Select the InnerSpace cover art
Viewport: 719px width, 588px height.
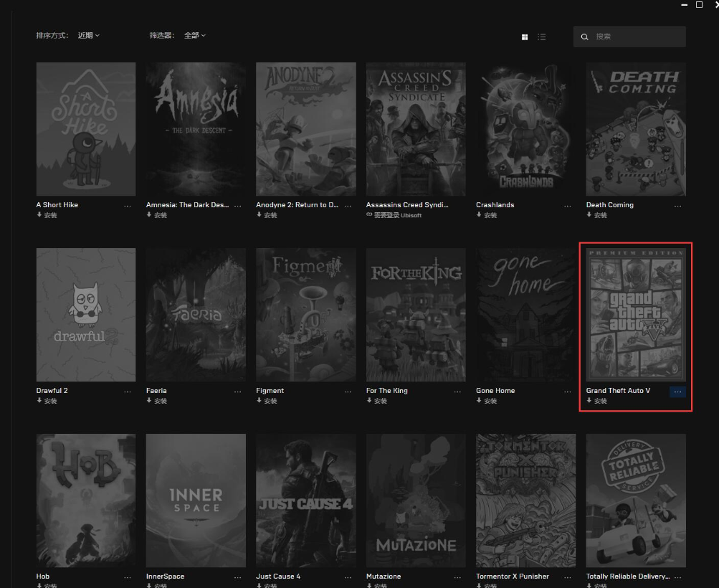tap(196, 501)
